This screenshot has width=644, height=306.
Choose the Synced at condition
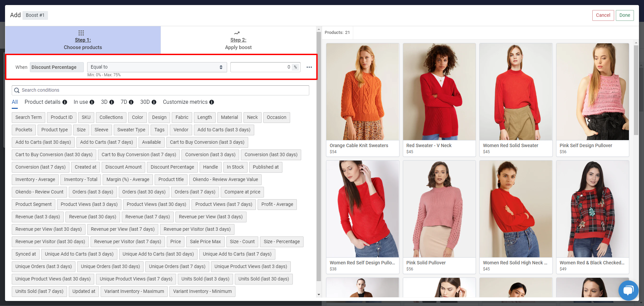coord(25,254)
